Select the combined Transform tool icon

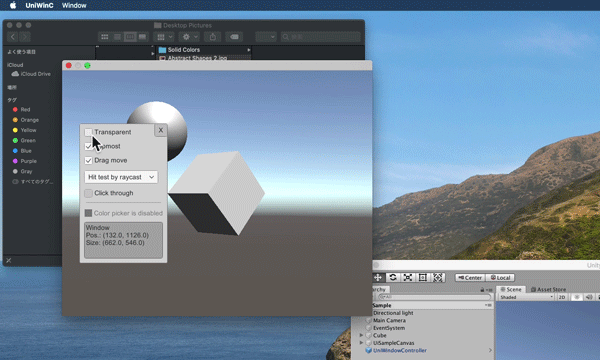[438, 277]
